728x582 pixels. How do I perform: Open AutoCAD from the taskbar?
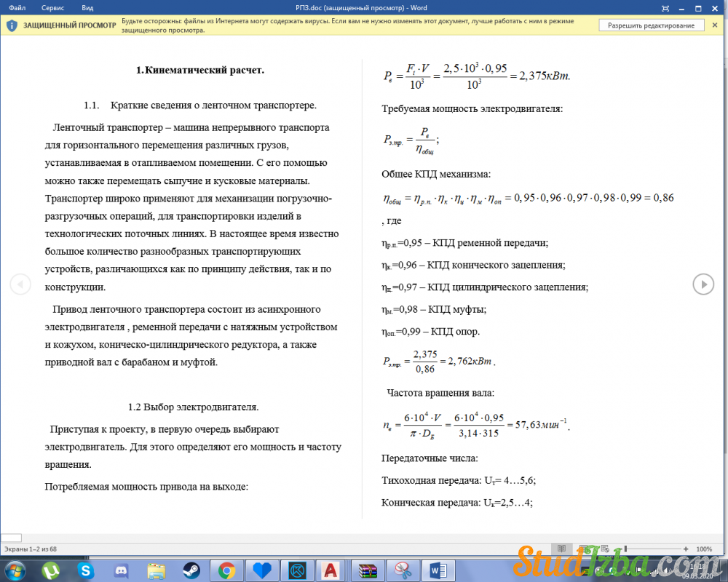point(331,571)
